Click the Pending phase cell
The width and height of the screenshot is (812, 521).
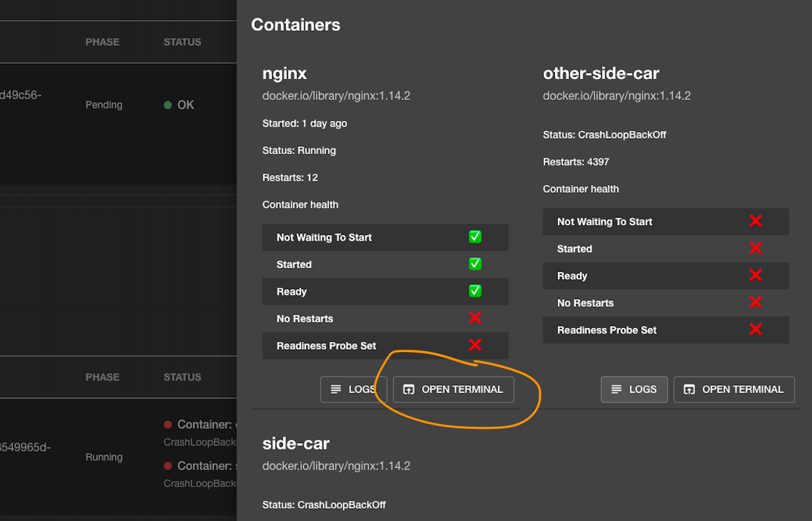click(104, 105)
